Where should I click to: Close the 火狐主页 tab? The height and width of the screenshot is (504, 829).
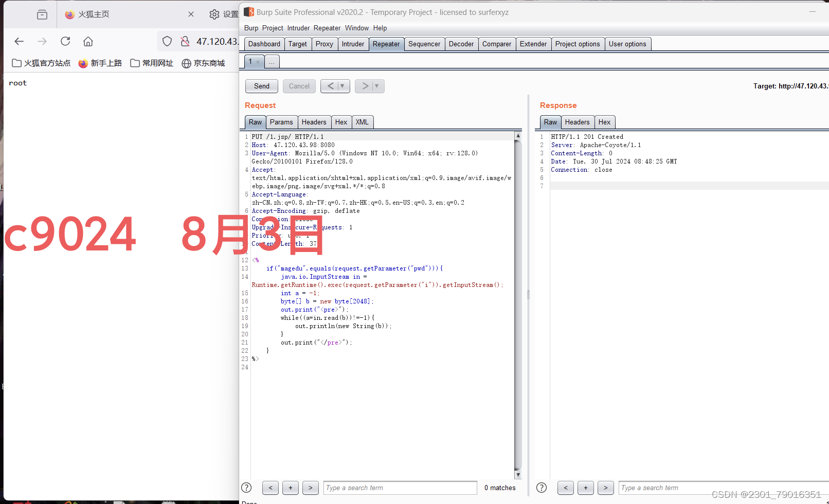click(191, 14)
